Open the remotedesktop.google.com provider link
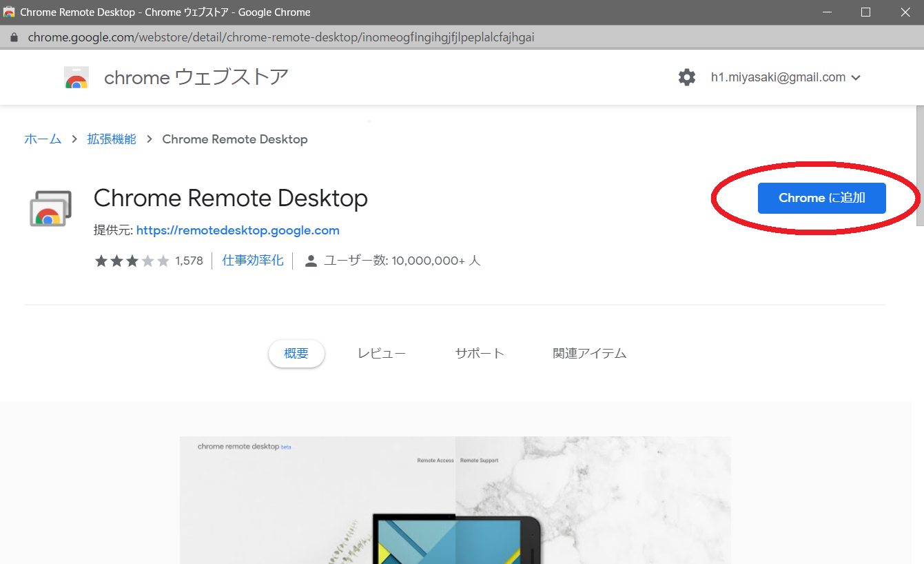The image size is (924, 564). click(238, 230)
